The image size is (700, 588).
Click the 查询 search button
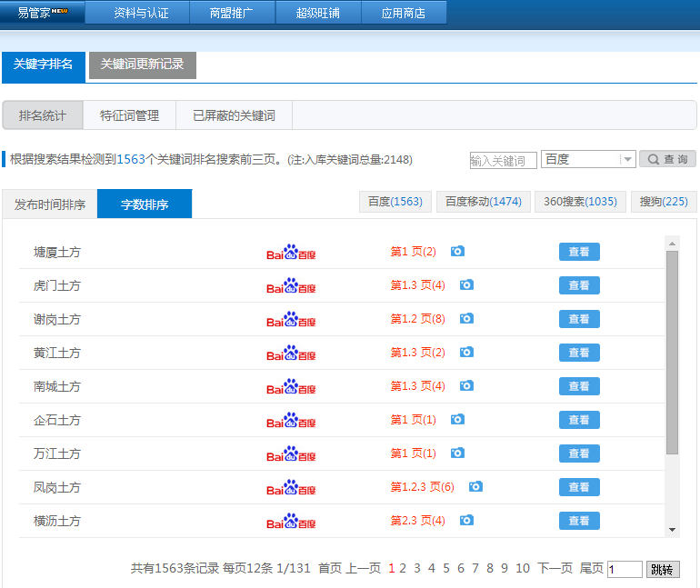[x=667, y=159]
